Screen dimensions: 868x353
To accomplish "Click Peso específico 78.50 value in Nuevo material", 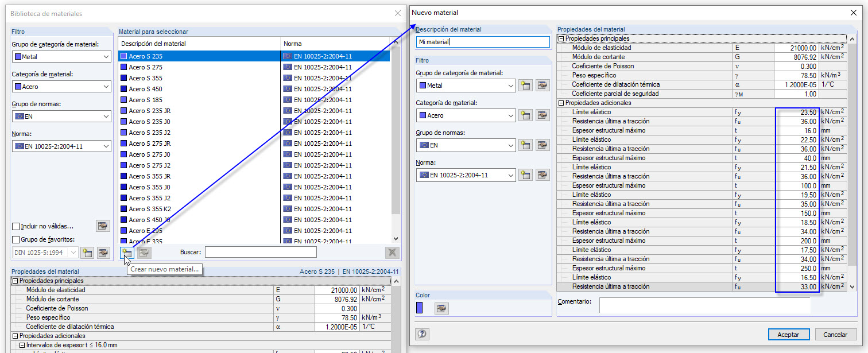I will click(x=796, y=76).
